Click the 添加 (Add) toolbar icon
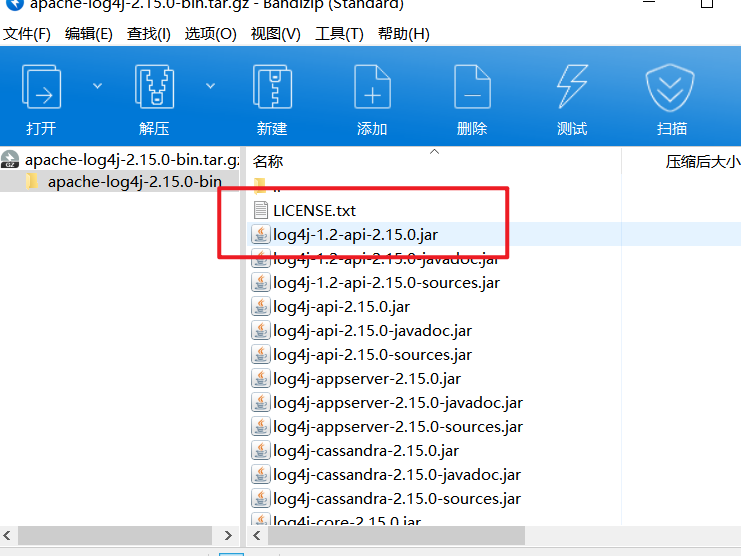This screenshot has width=741, height=556. (x=372, y=87)
